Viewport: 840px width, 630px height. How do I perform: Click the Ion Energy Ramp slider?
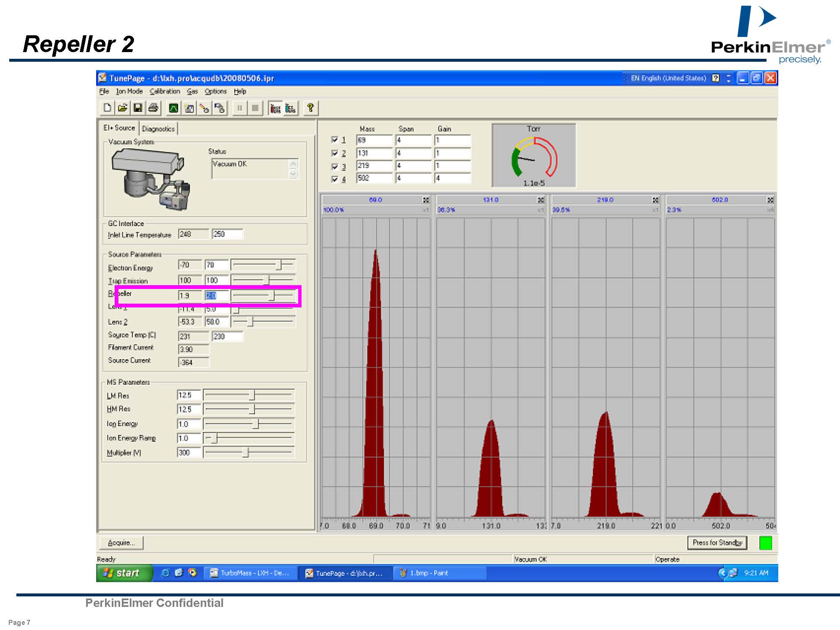[x=249, y=438]
